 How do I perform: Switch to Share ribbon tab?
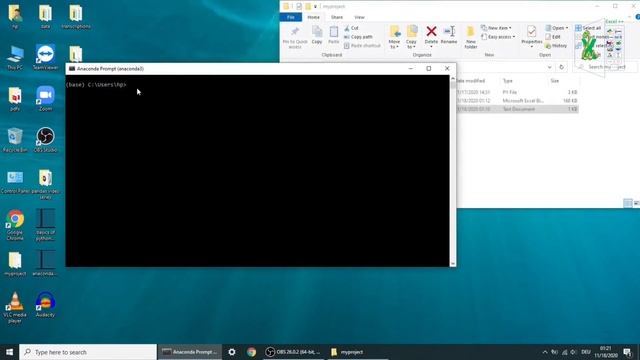pyautogui.click(x=337, y=17)
